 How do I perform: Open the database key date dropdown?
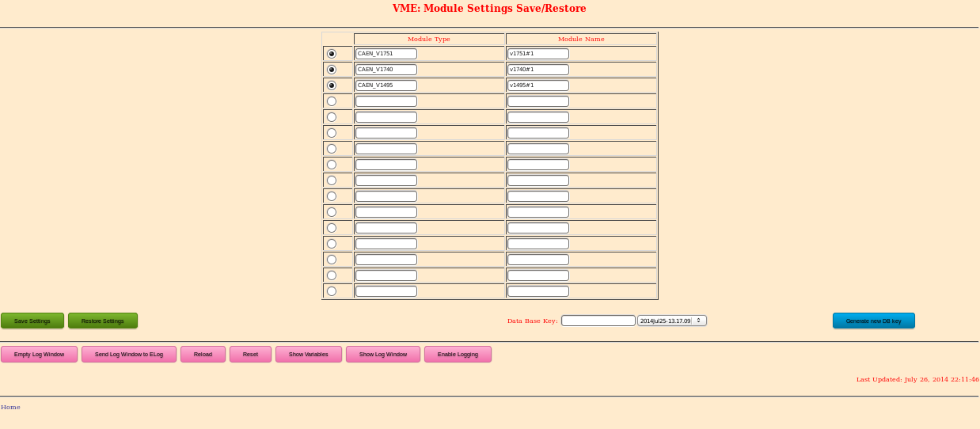point(671,321)
